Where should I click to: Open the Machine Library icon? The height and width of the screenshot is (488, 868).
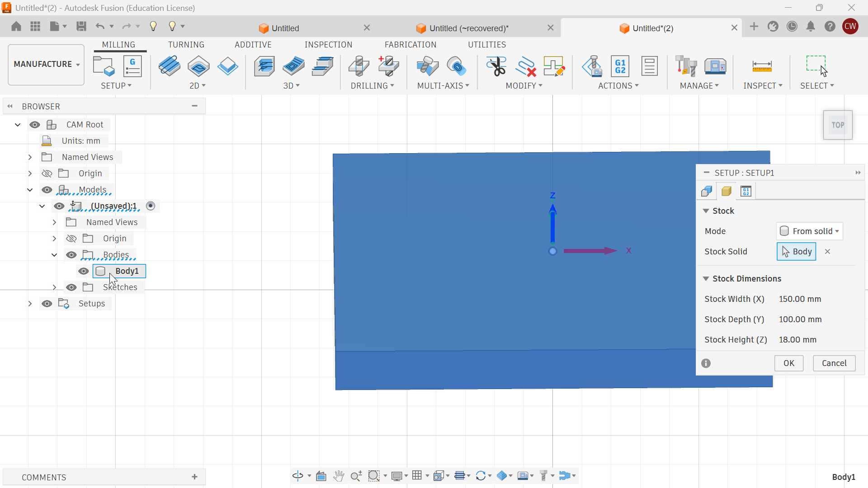[x=716, y=66]
